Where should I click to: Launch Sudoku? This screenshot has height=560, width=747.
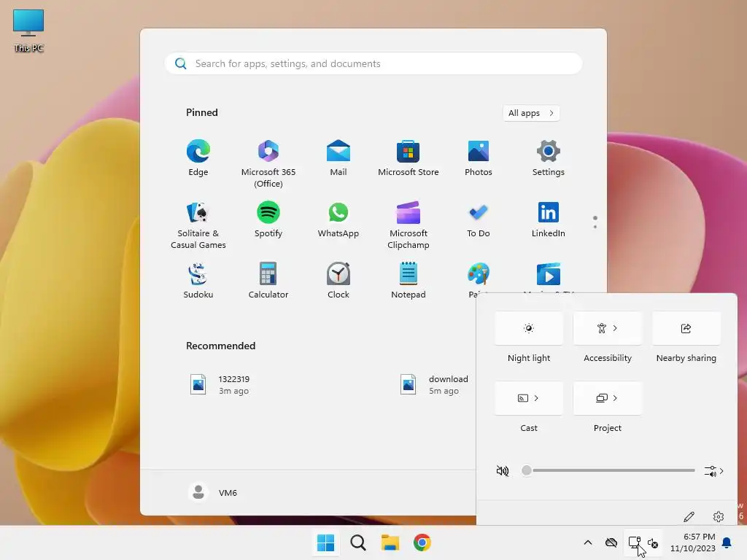198,281
